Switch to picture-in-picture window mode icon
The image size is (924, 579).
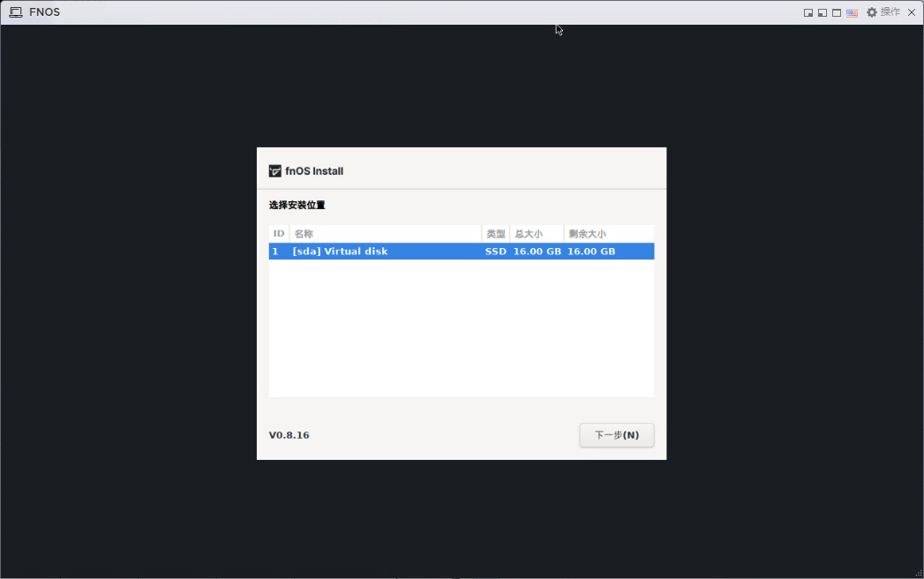tap(808, 13)
